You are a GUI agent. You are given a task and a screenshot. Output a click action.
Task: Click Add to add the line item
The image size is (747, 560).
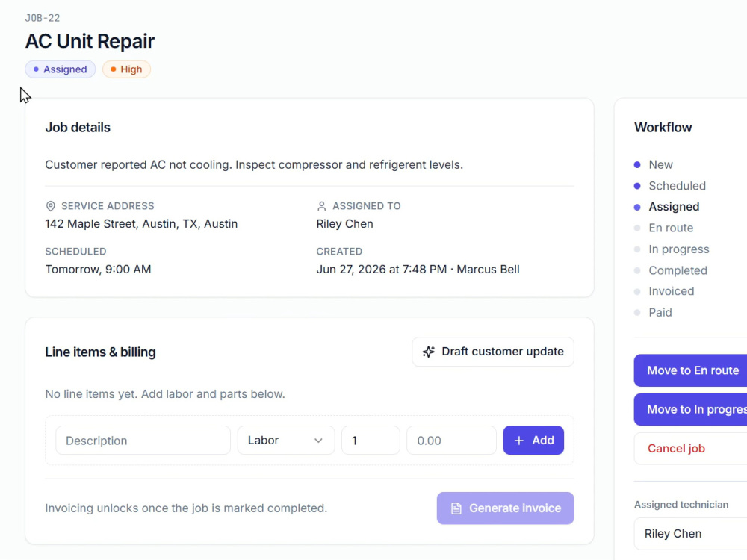pyautogui.click(x=533, y=441)
